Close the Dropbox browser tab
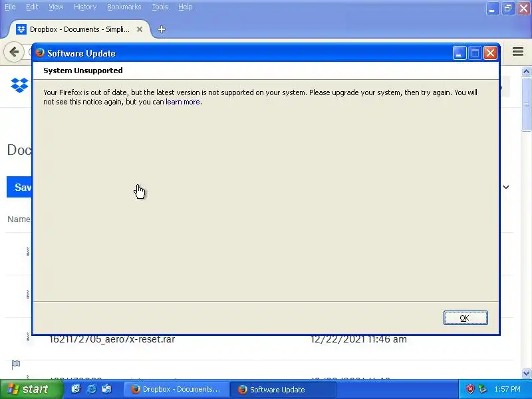The image size is (532, 399). (x=140, y=29)
